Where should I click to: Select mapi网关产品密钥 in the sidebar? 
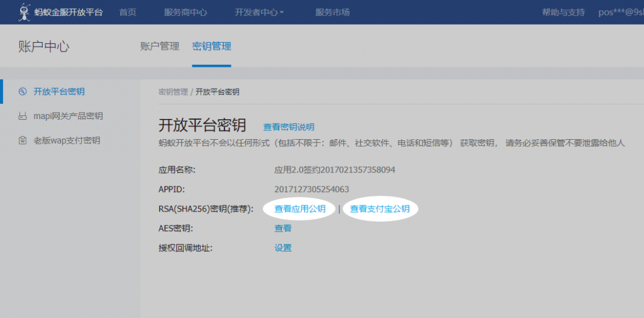click(x=68, y=116)
